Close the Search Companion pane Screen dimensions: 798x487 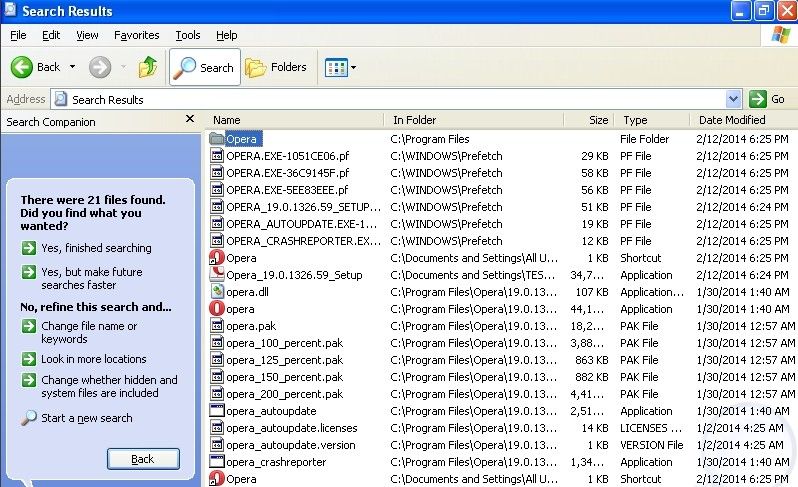click(190, 119)
